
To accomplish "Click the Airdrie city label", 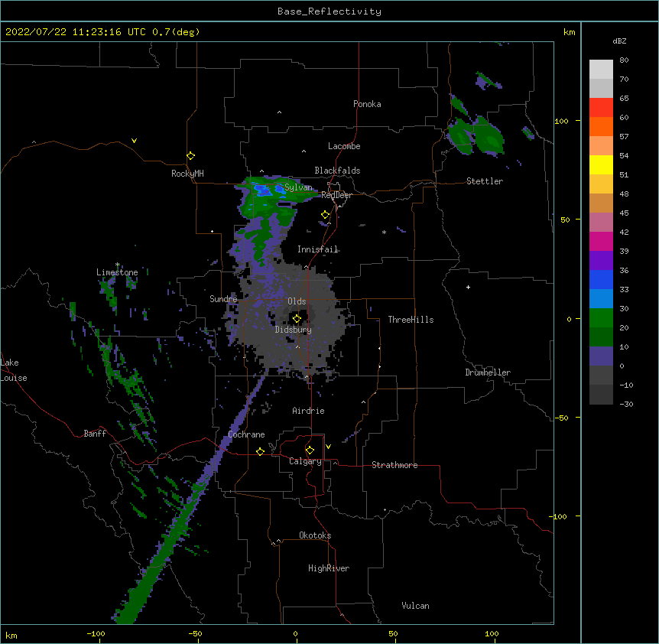I will click(x=308, y=411).
